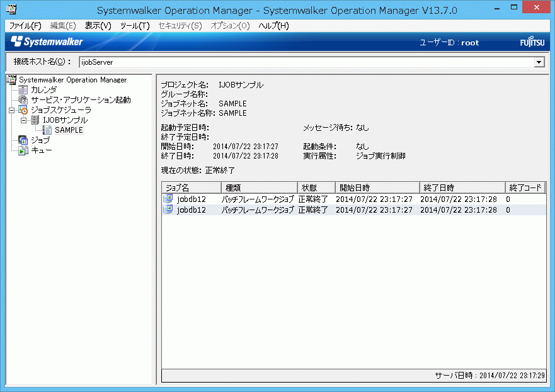Select the first jobdb12 job name
Viewport: 555px width, 392px height.
click(192, 199)
